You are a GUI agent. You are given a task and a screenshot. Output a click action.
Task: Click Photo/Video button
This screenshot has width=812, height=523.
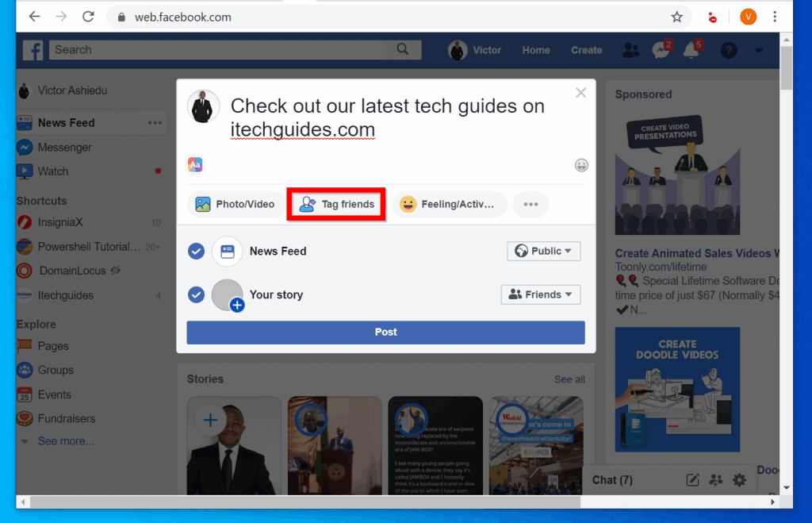click(x=235, y=204)
